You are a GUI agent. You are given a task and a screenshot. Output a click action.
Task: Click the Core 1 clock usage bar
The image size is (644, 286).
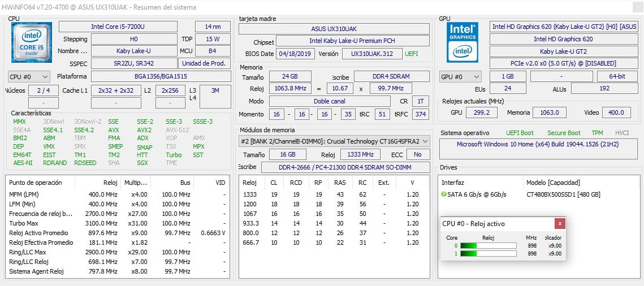(x=488, y=254)
